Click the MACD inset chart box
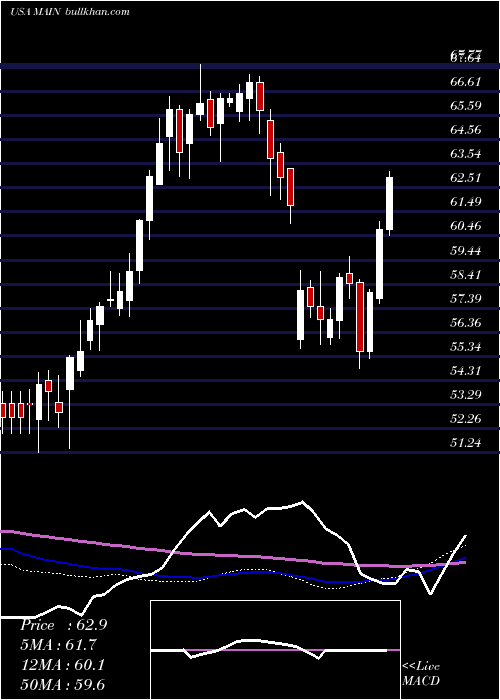500x700 pixels. [x=275, y=650]
